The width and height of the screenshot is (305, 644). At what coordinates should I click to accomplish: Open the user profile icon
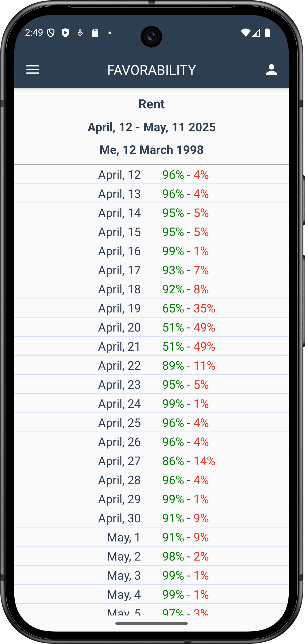tap(271, 70)
